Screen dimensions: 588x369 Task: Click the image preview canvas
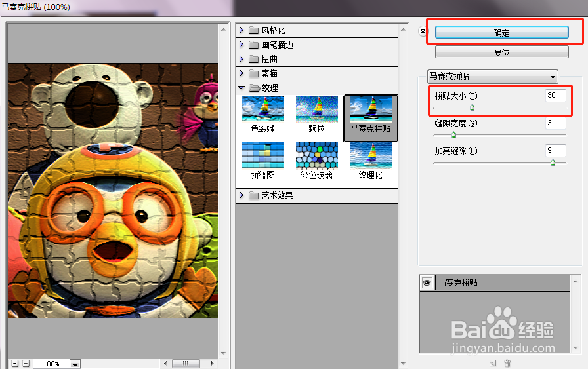click(x=112, y=190)
